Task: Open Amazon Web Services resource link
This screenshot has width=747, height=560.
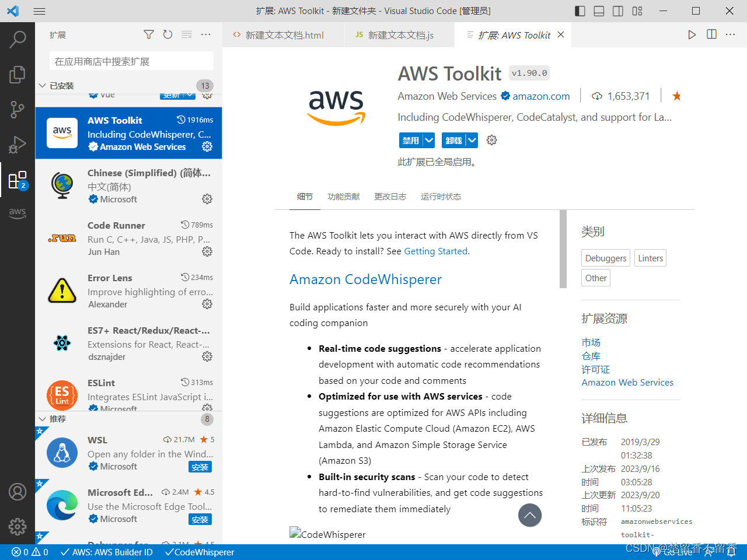Action: (x=627, y=383)
